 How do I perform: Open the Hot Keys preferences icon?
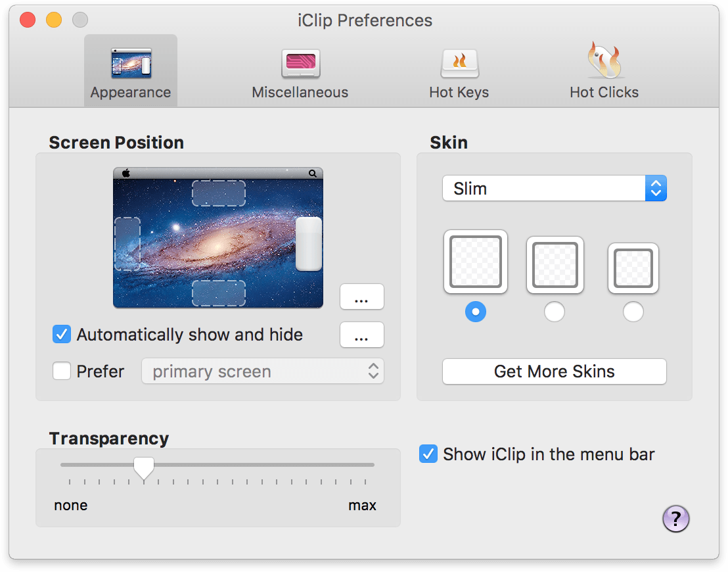[459, 62]
